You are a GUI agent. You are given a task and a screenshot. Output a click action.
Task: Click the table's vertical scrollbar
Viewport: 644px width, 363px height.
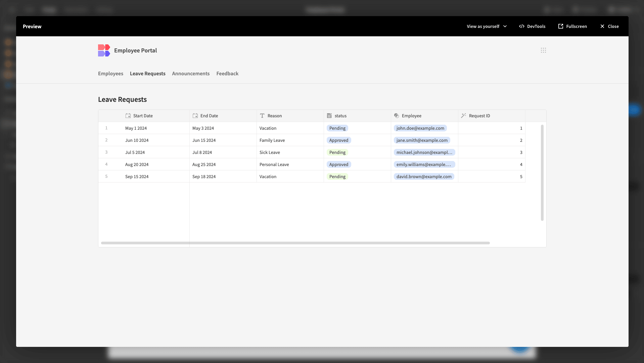pyautogui.click(x=542, y=173)
